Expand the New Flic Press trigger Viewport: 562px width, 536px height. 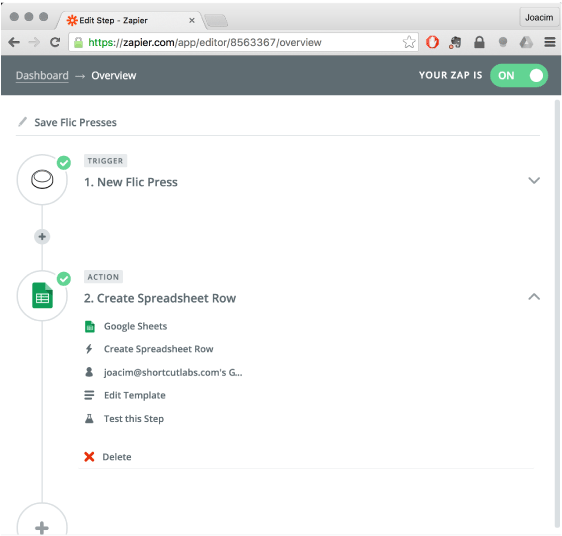point(534,180)
